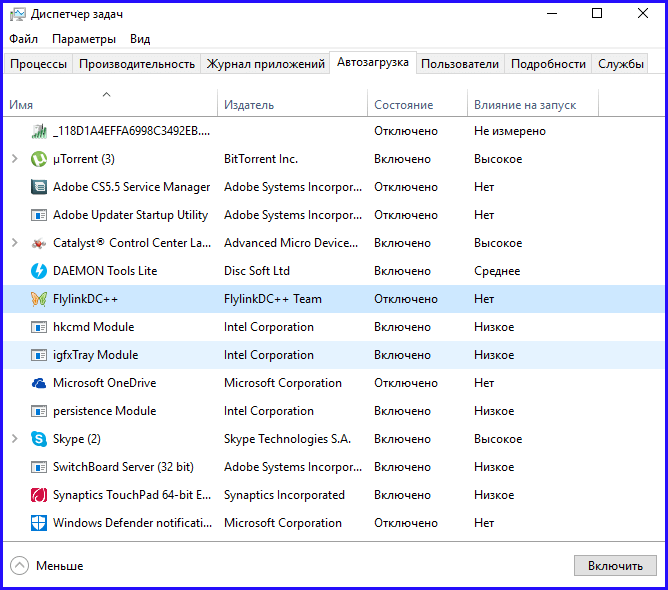Click the FlylinkDC++ Team publisher cell
The height and width of the screenshot is (590, 668).
pos(273,299)
